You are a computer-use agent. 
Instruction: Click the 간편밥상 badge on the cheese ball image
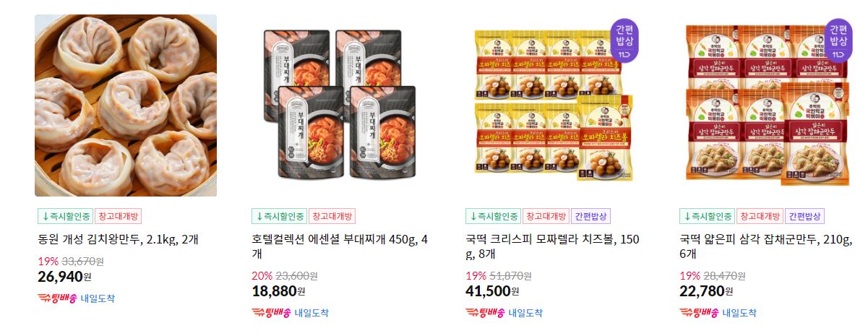point(624,40)
